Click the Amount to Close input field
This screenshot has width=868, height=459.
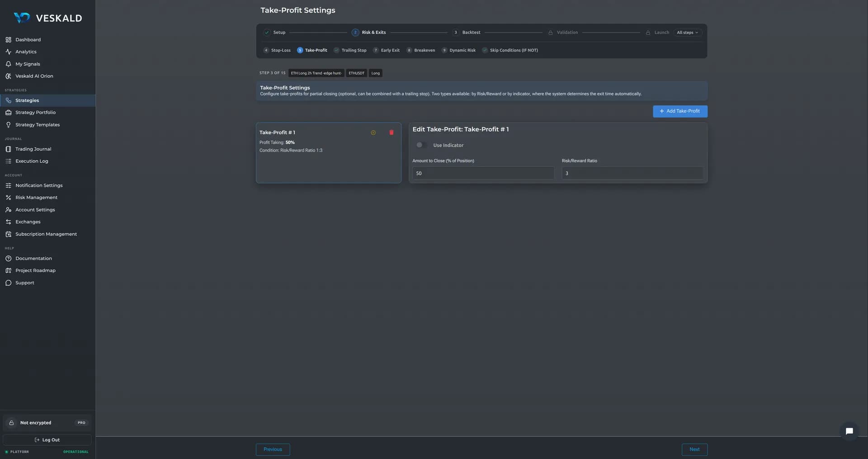[483, 173]
